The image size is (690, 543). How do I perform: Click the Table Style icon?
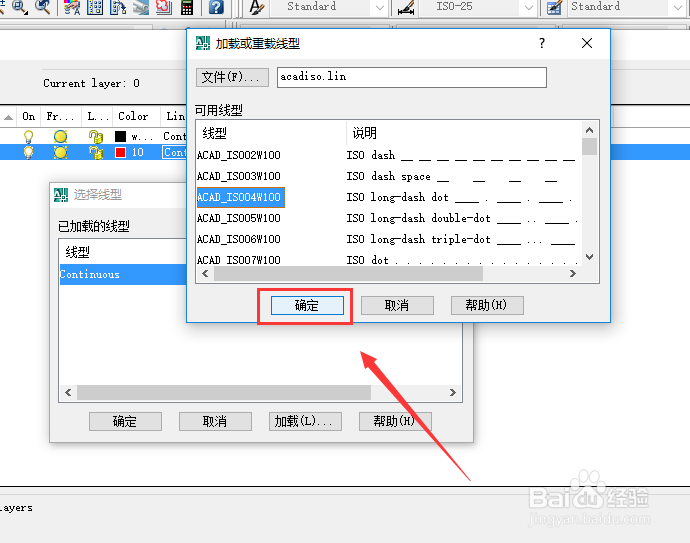pos(554,7)
